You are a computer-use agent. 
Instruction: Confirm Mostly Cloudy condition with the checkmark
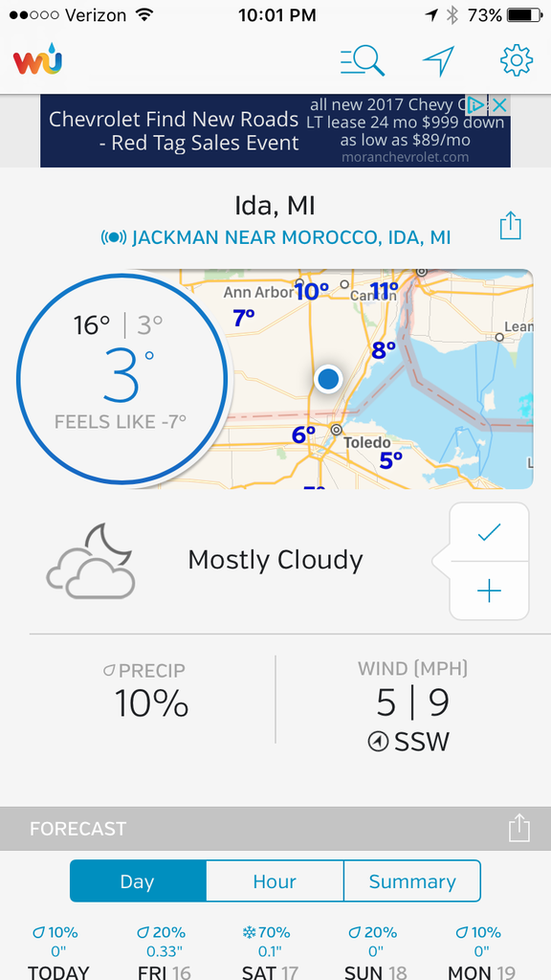489,532
